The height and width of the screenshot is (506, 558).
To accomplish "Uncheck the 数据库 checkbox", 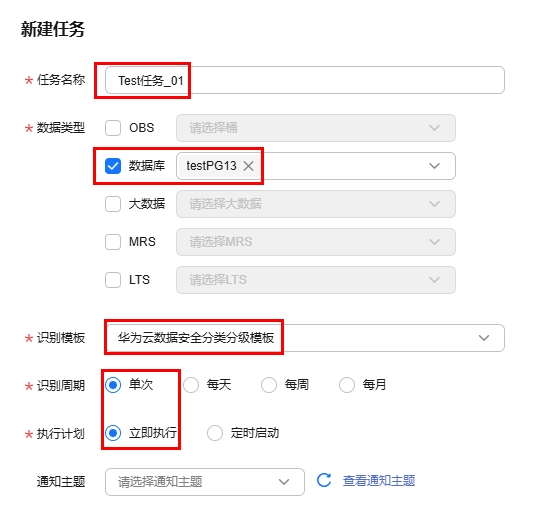I will pos(113,166).
